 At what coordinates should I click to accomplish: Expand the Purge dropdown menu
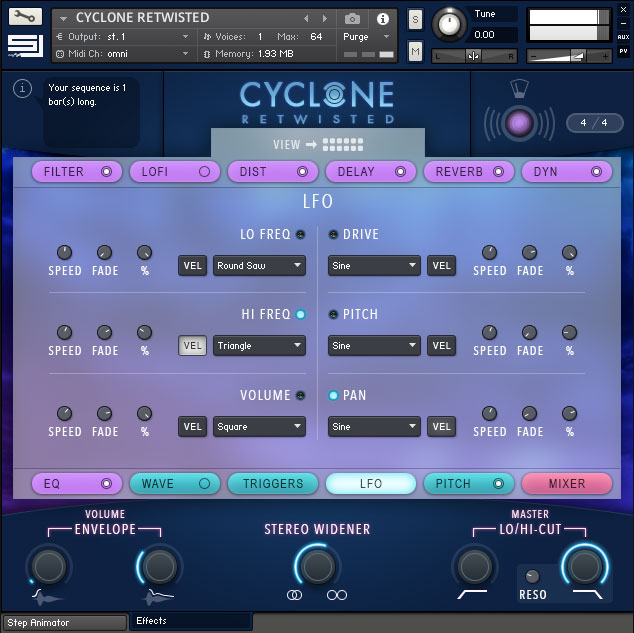(368, 37)
